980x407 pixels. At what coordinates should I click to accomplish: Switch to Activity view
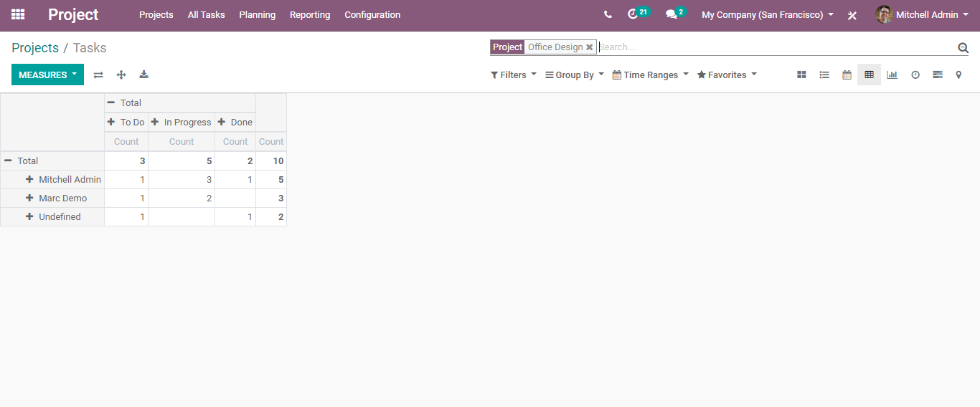(x=915, y=75)
